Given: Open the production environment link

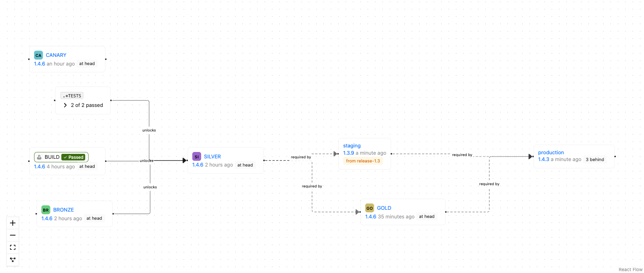Looking at the screenshot, I should (551, 152).
